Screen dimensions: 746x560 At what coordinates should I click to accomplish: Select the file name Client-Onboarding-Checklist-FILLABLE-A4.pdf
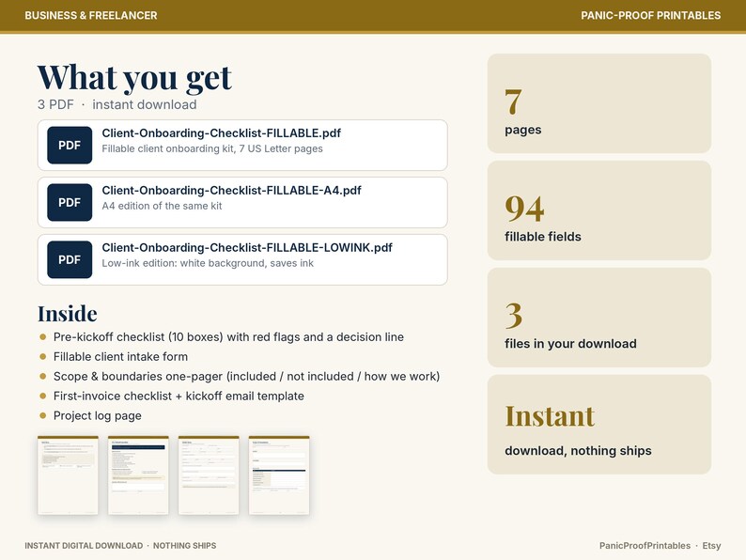[x=231, y=191]
